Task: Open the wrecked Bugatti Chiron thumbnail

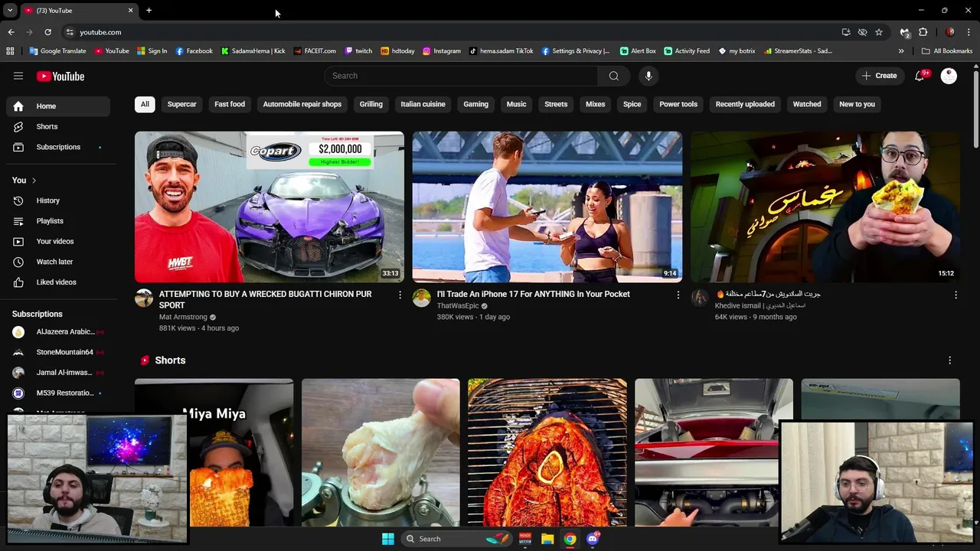Action: coord(269,207)
